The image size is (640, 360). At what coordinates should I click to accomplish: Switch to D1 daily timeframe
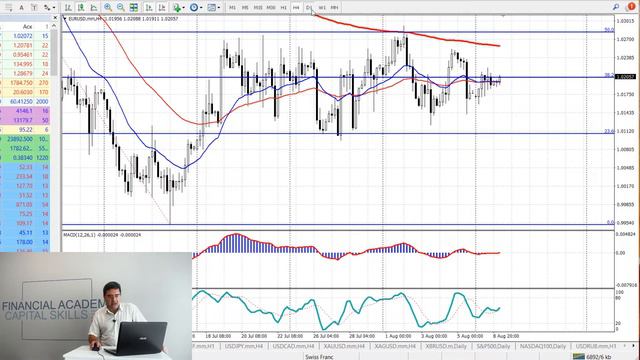click(309, 7)
